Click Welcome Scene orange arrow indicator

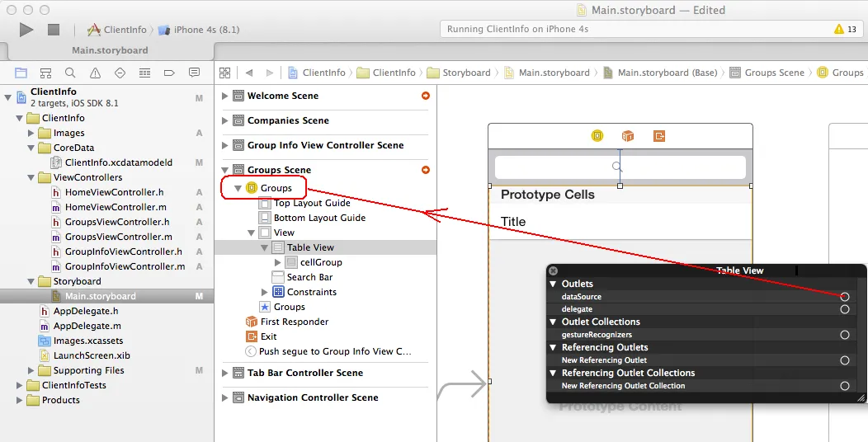point(425,96)
